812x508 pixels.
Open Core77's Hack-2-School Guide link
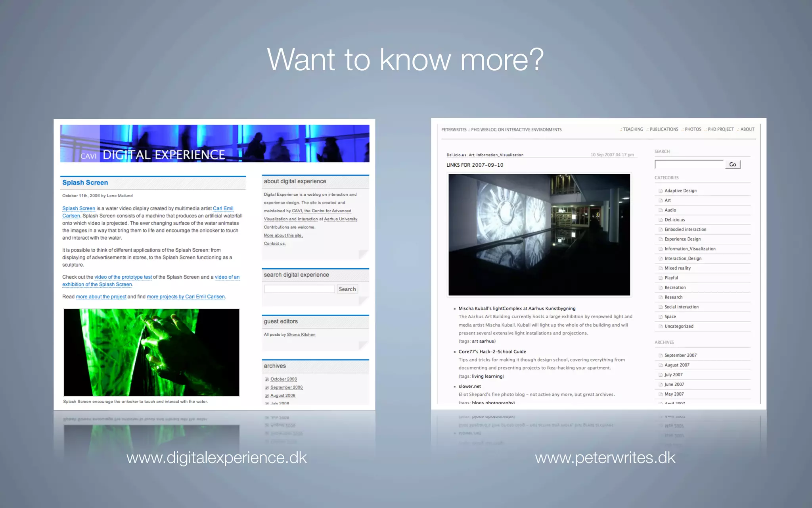[492, 352]
